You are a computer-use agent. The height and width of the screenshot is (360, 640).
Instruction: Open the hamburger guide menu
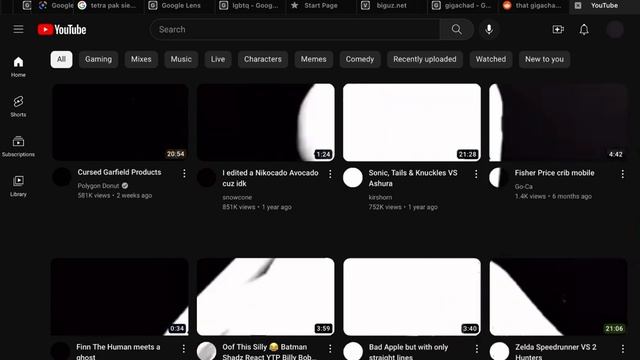[x=18, y=29]
